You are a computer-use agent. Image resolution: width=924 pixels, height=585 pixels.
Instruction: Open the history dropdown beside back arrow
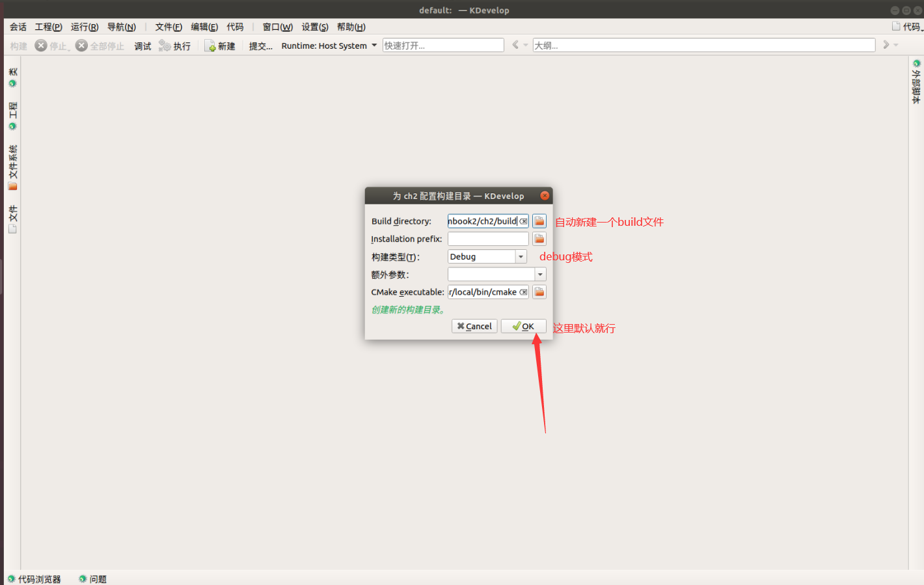click(526, 45)
